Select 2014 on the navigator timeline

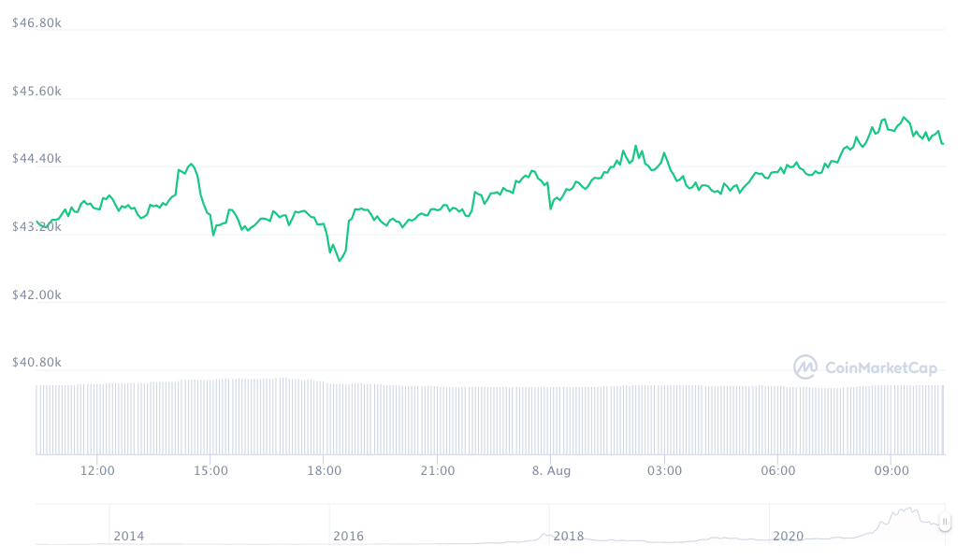tap(129, 536)
